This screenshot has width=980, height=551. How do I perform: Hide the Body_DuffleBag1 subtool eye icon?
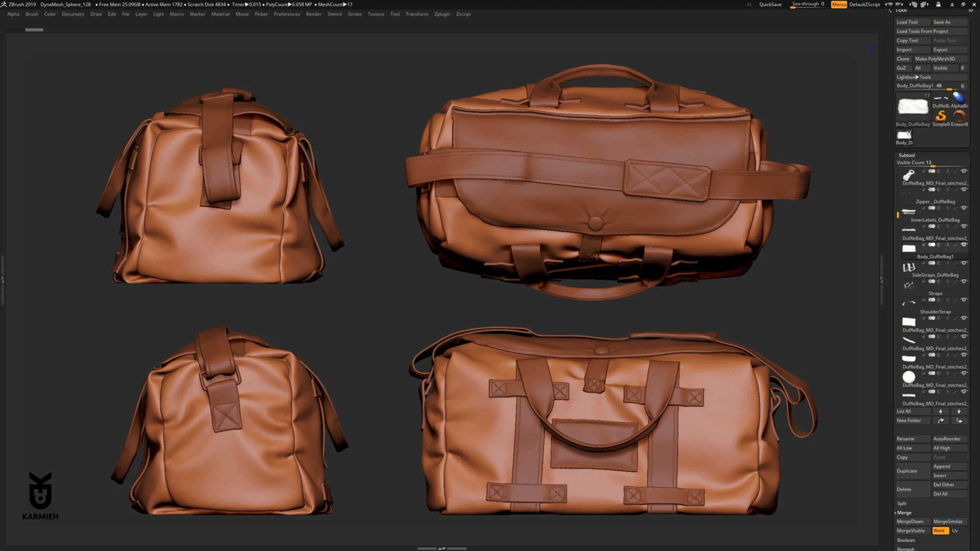pyautogui.click(x=964, y=244)
